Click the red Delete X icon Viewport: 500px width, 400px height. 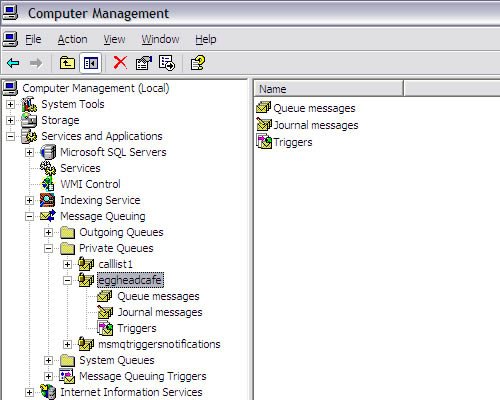point(120,63)
